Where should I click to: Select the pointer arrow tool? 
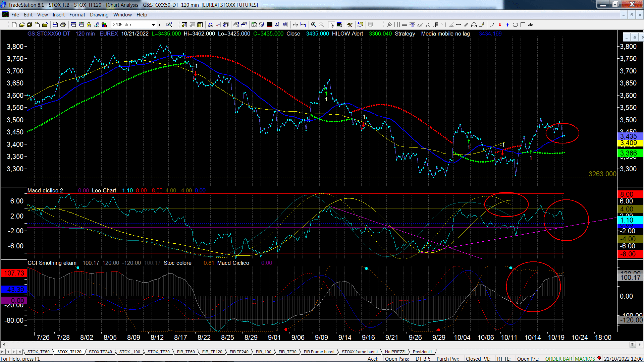point(332,25)
